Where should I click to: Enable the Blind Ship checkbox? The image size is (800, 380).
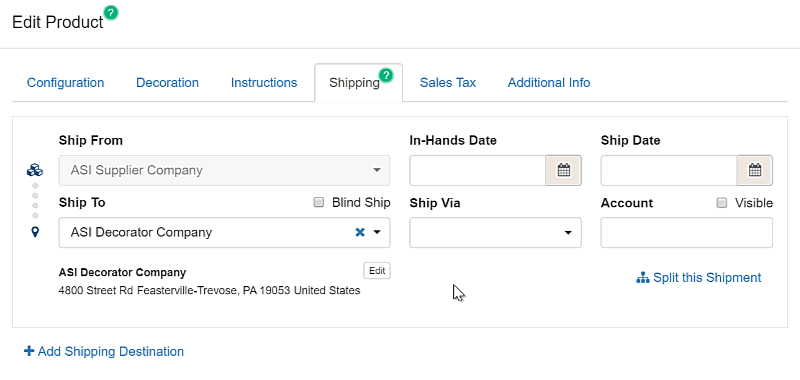[319, 202]
